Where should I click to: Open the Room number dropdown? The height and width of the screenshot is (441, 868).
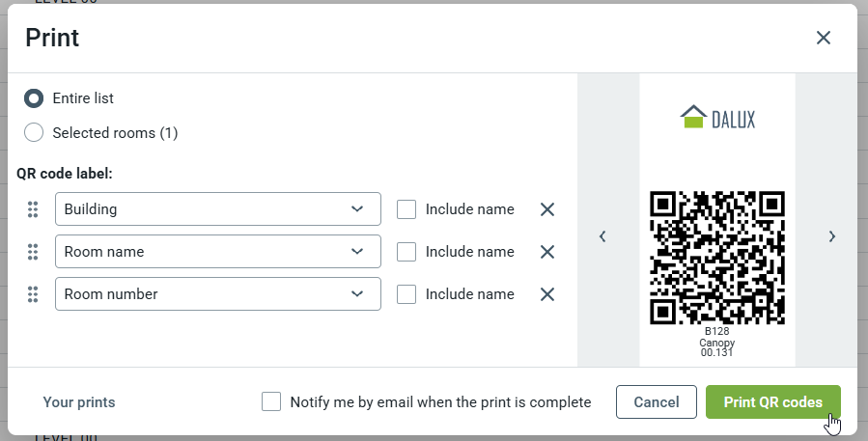[x=217, y=294]
